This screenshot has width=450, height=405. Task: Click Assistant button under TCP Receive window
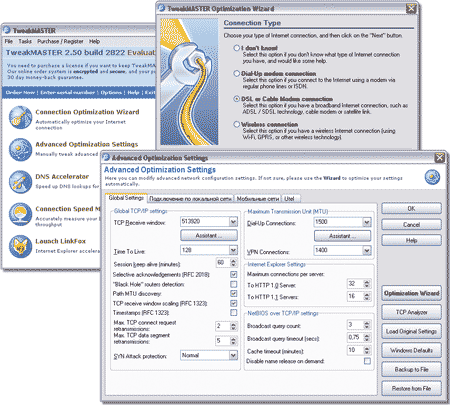click(x=209, y=235)
